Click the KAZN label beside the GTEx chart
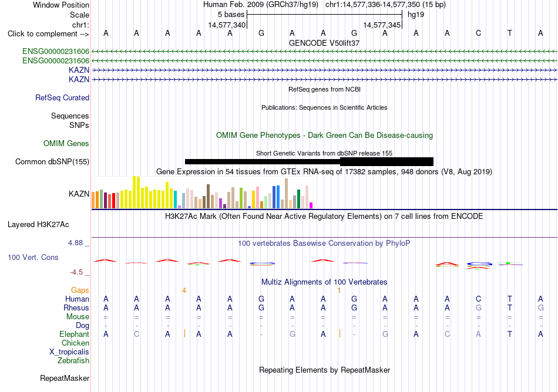This screenshot has width=558, height=392. 79,194
